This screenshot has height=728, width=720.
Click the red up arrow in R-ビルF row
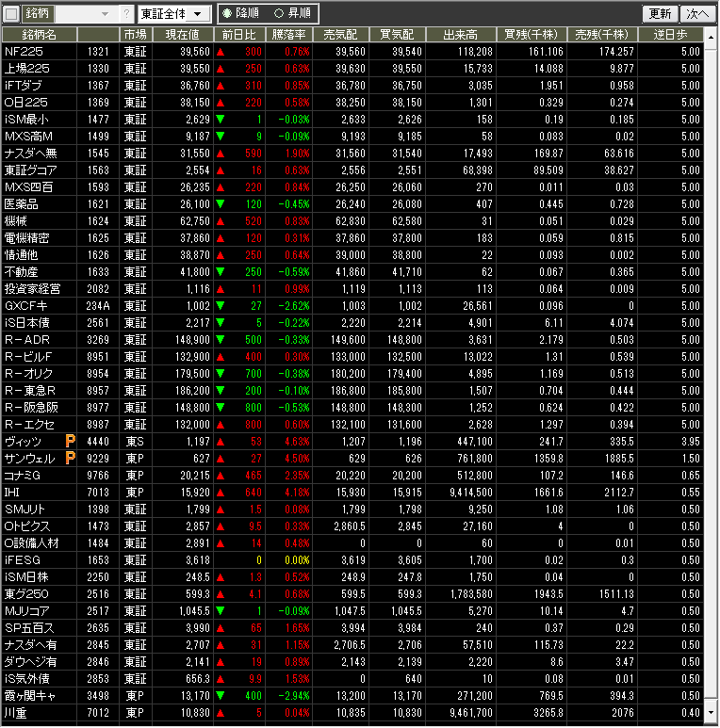(221, 357)
